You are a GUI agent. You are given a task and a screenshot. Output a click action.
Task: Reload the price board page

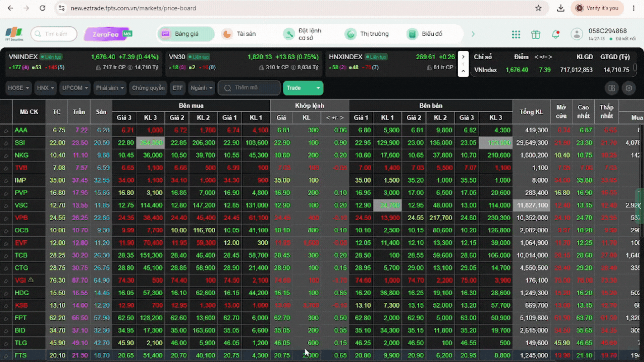tap(42, 8)
